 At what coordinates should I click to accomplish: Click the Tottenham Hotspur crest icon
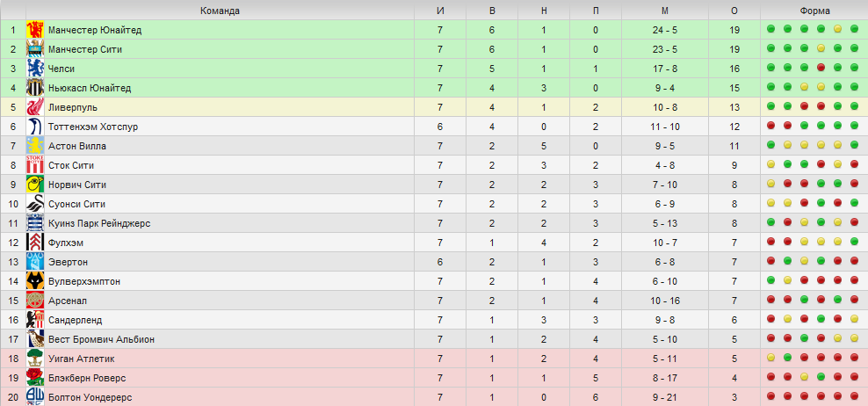click(35, 127)
